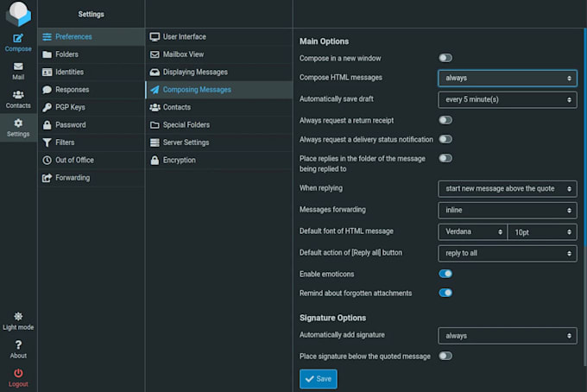Open the Server Settings label
Viewport: 587px width, 392px height.
[186, 142]
